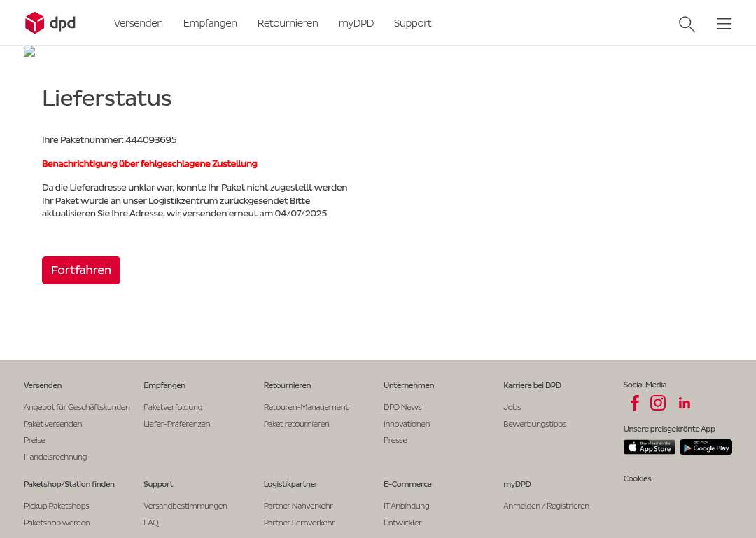
Task: Click the footer Retournieren heading
Action: pos(288,385)
